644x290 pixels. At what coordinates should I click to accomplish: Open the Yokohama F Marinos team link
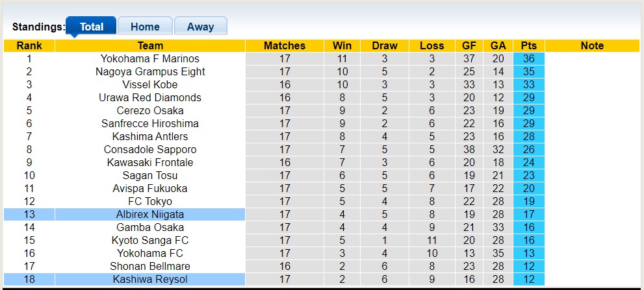click(x=150, y=58)
